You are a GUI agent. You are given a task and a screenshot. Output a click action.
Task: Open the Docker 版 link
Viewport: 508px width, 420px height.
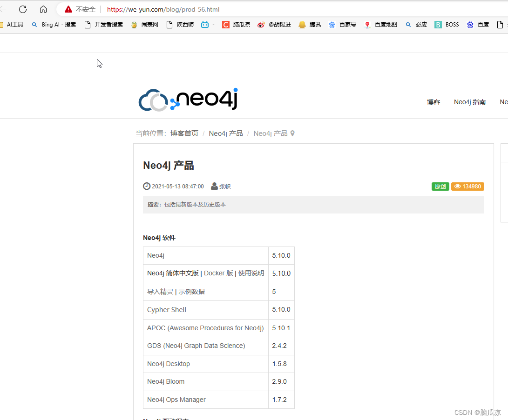(218, 273)
